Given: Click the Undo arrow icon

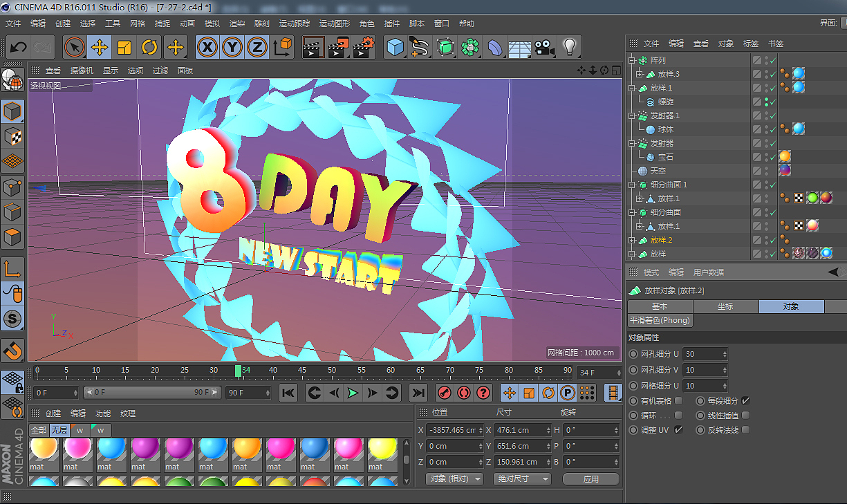Looking at the screenshot, I should point(19,48).
